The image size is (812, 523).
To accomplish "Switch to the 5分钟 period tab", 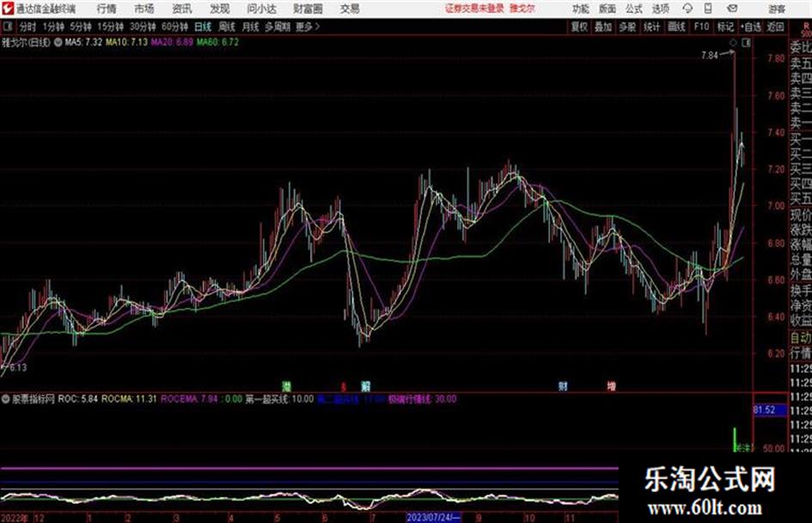I will (80, 27).
